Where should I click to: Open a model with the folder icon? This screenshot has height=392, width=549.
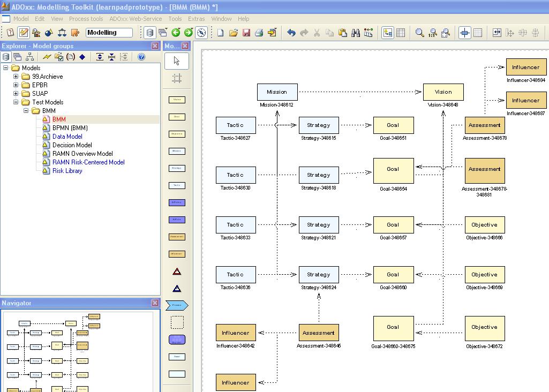[x=233, y=33]
